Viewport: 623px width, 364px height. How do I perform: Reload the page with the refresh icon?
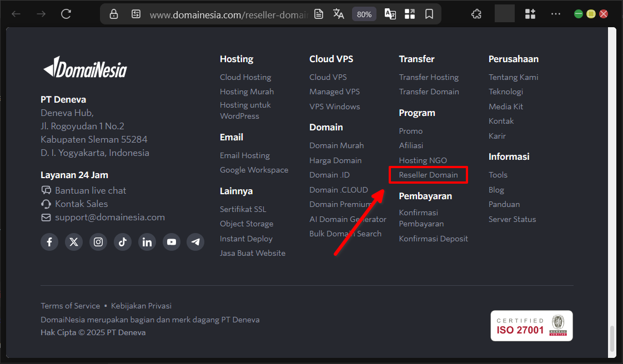[66, 14]
